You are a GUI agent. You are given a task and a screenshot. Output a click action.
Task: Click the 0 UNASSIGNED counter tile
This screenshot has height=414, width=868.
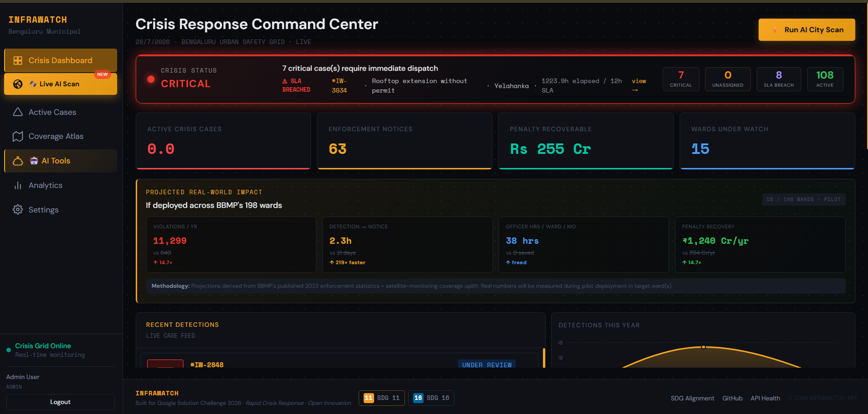click(x=728, y=79)
